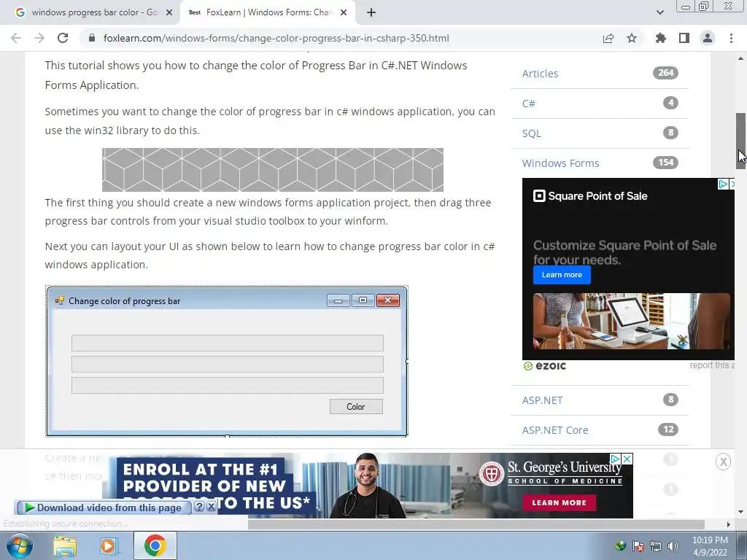
Task: Click Download video from this page
Action: pyautogui.click(x=104, y=507)
